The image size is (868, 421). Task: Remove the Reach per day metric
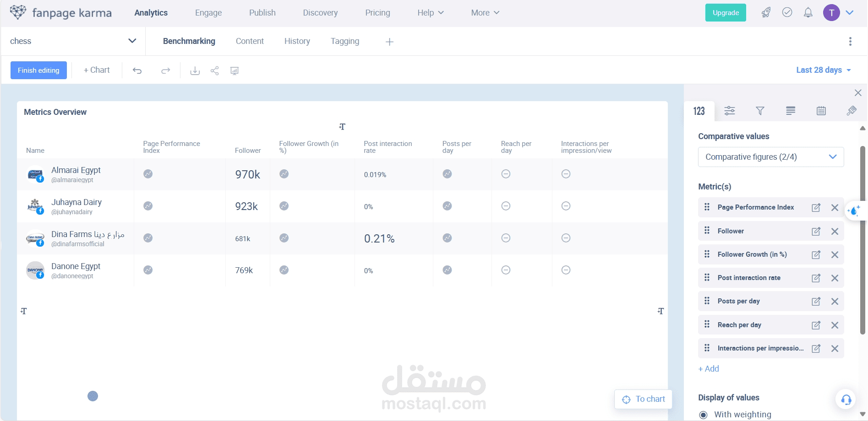coord(835,325)
